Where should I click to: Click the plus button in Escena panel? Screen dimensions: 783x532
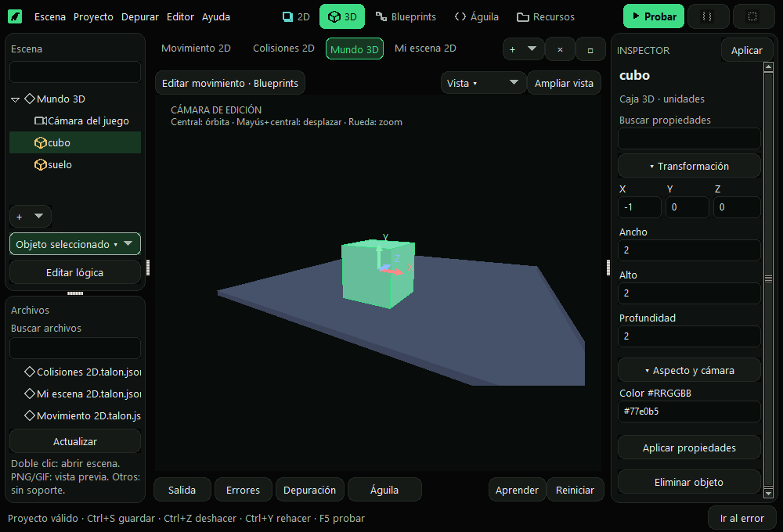(19, 217)
